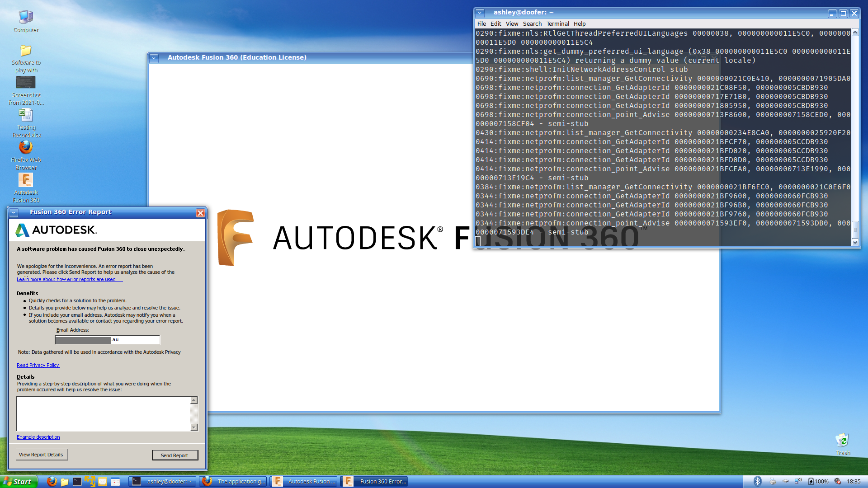Open the Read Privacy Policy link
The image size is (868, 488).
pyautogui.click(x=38, y=365)
